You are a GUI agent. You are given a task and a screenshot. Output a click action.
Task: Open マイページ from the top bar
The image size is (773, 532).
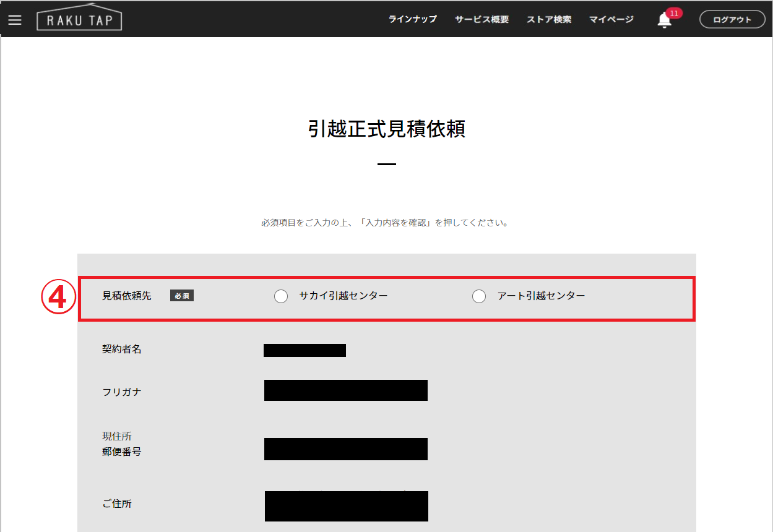[x=611, y=19]
